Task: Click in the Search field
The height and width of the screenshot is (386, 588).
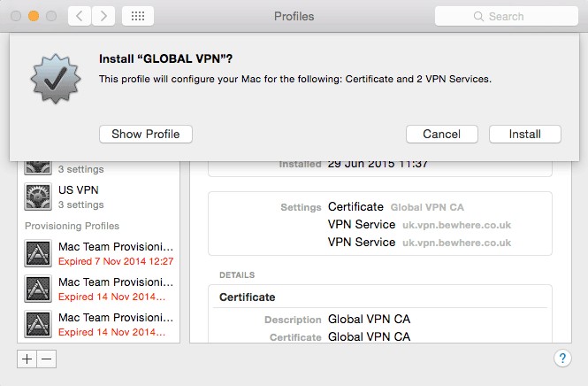Action: pos(507,16)
